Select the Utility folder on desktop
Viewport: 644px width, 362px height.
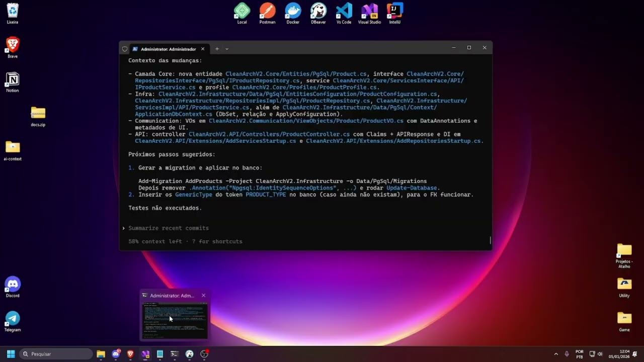coord(624,287)
